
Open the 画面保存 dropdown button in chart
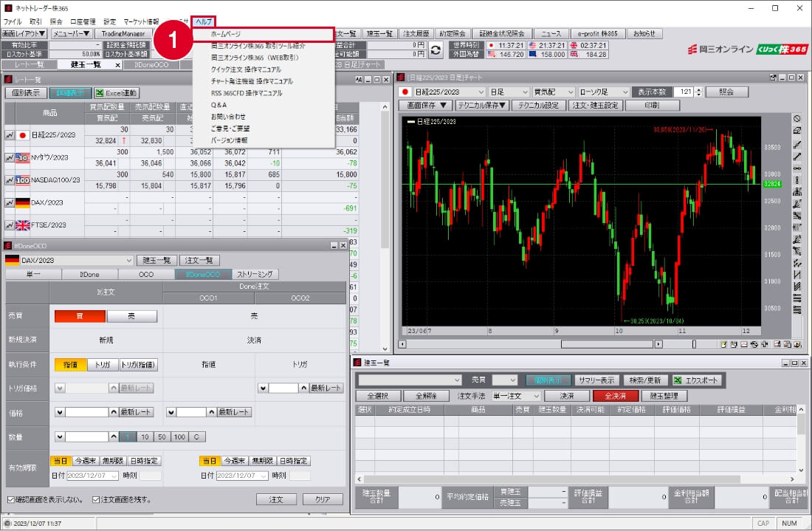(426, 106)
